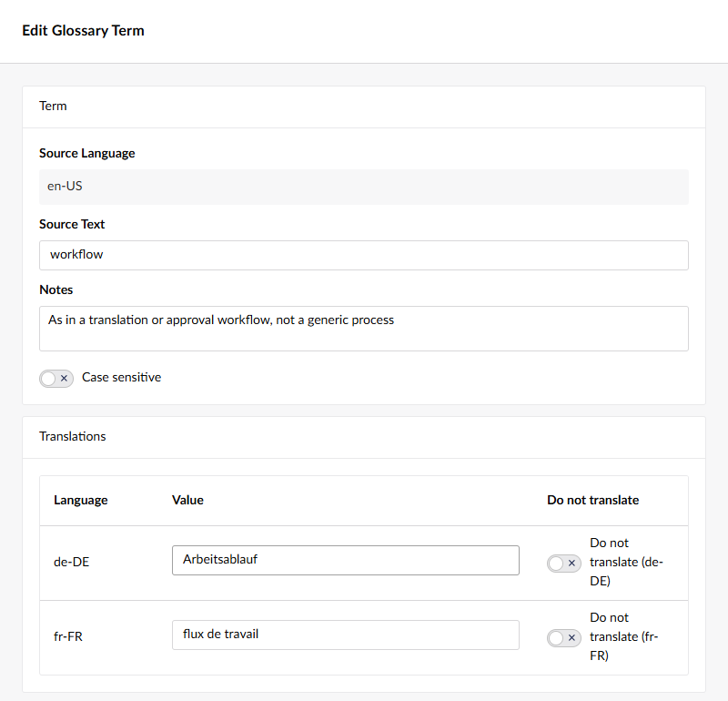Click the Source Language label
The width and height of the screenshot is (728, 701).
pos(86,153)
